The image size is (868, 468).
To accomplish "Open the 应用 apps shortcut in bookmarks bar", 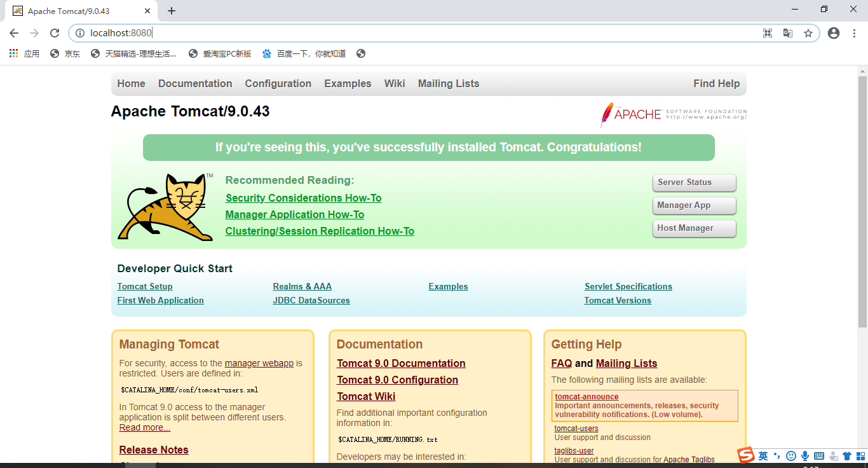I will 24,54.
